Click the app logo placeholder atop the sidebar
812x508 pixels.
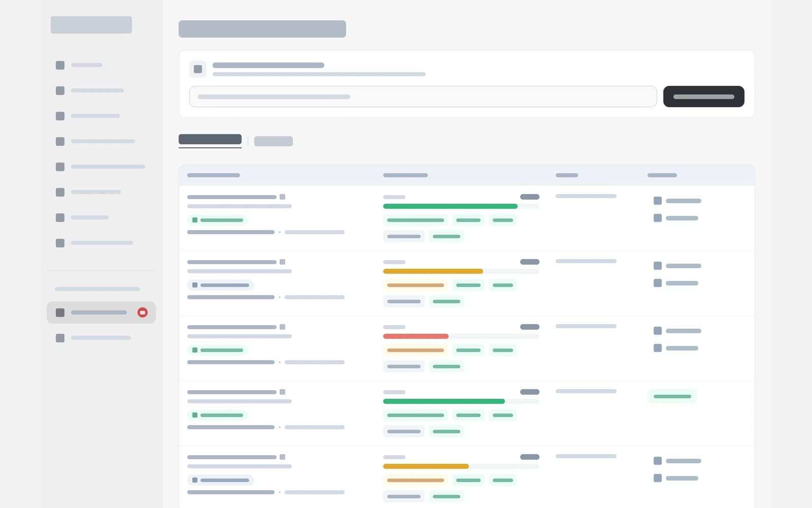(91, 25)
